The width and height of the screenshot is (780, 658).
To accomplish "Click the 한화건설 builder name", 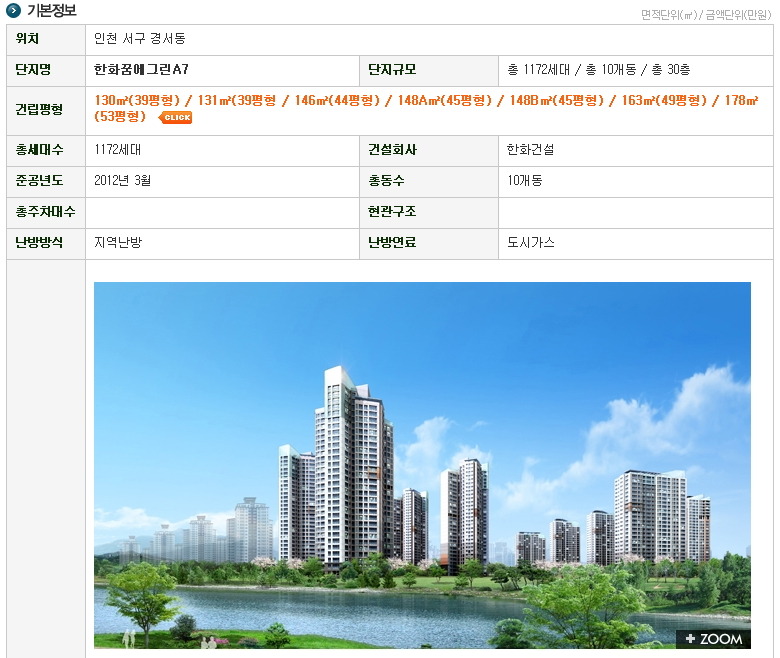I will tap(530, 149).
